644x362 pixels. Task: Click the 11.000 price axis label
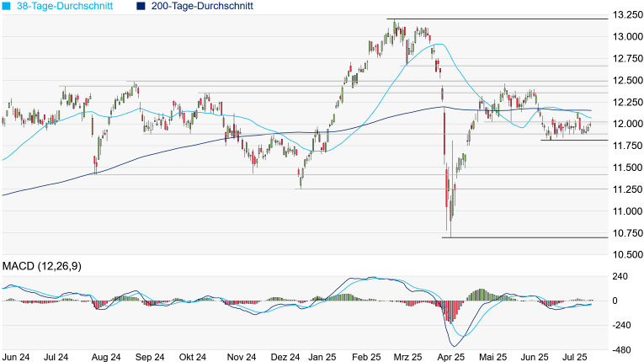[x=627, y=211]
